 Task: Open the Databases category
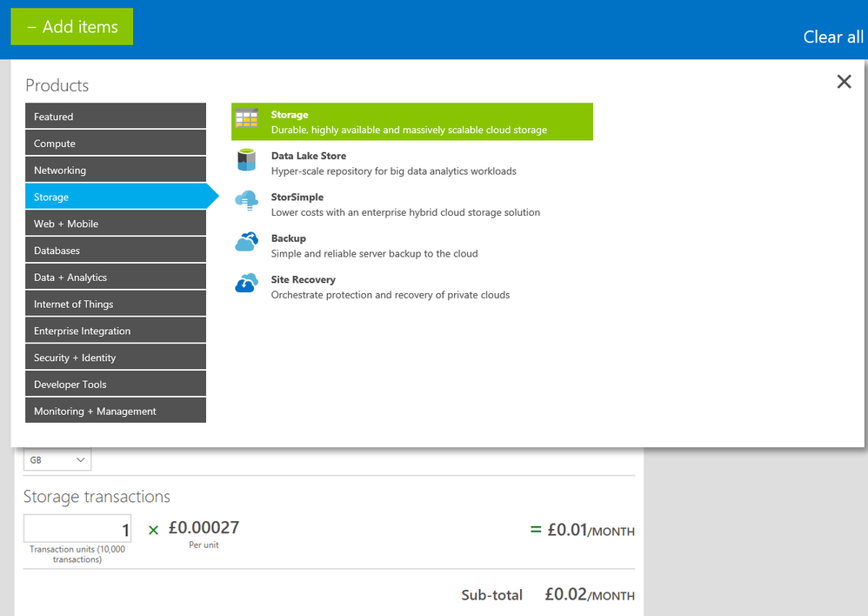click(x=116, y=250)
